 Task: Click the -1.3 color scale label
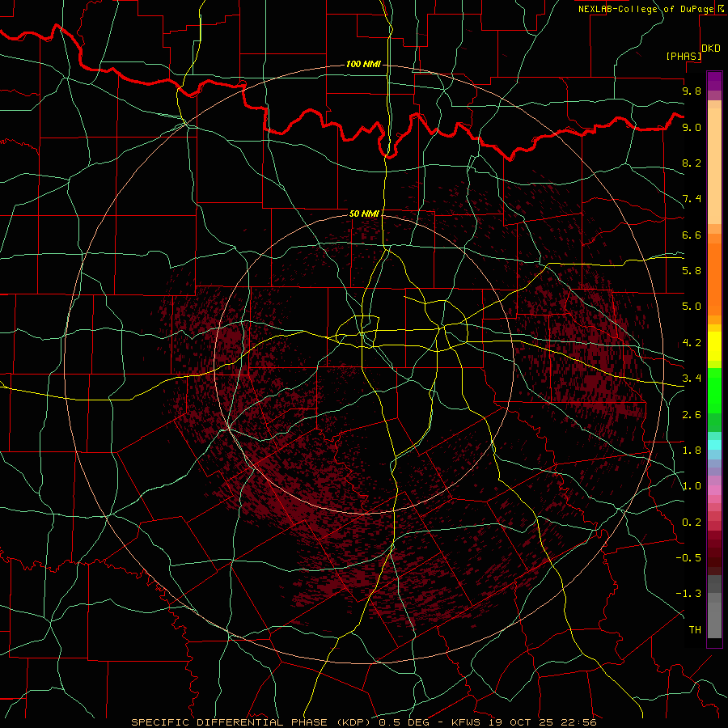tap(688, 594)
